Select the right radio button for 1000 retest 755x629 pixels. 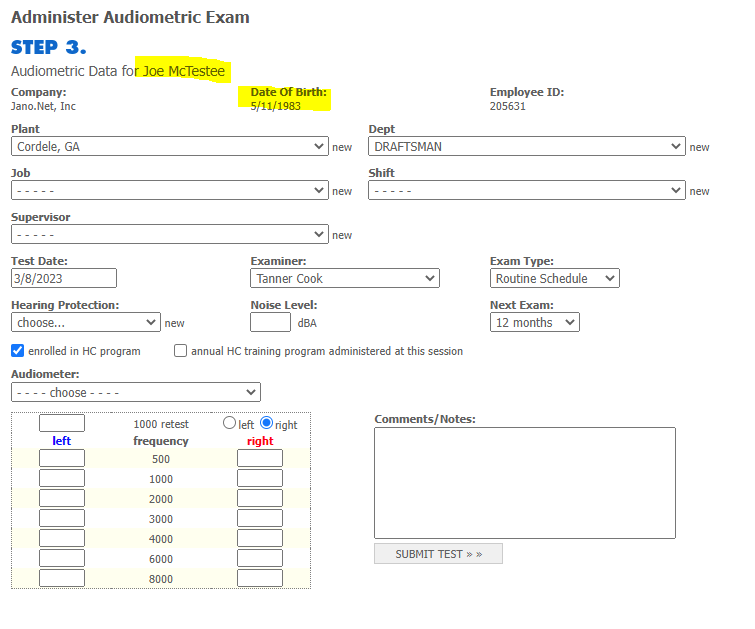266,423
